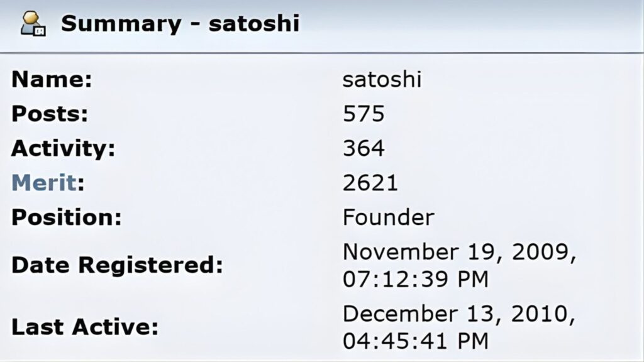
Task: Open the Merit link
Action: point(44,183)
